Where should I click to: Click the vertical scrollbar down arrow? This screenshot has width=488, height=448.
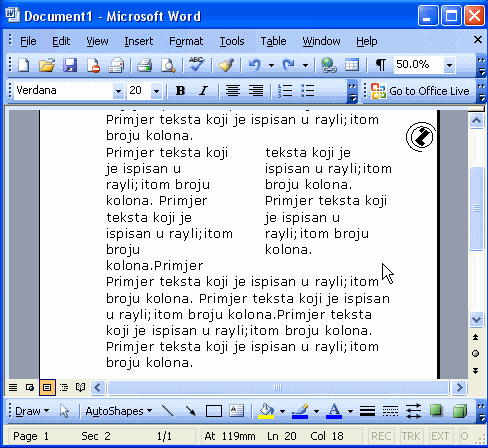[x=476, y=320]
